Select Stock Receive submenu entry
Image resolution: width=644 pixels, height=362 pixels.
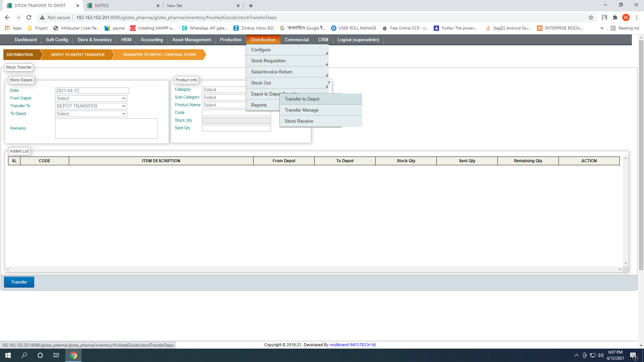[x=299, y=121]
